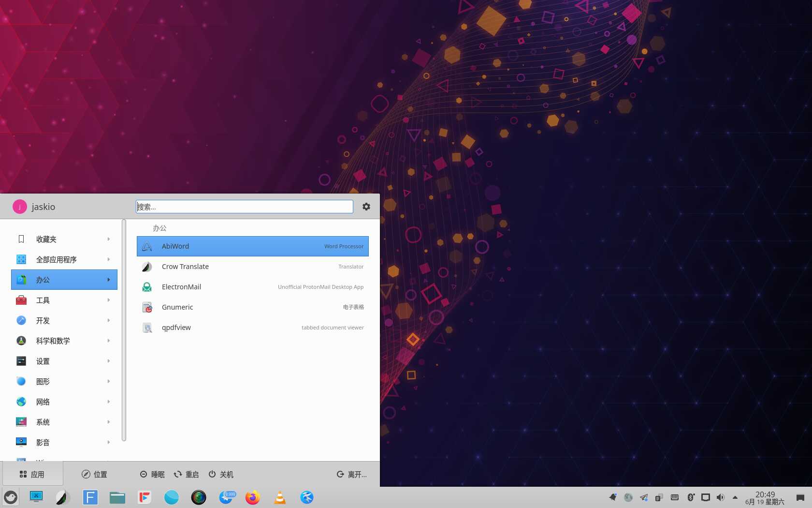Click the jaskio user avatar
This screenshot has width=812, height=508.
point(19,207)
